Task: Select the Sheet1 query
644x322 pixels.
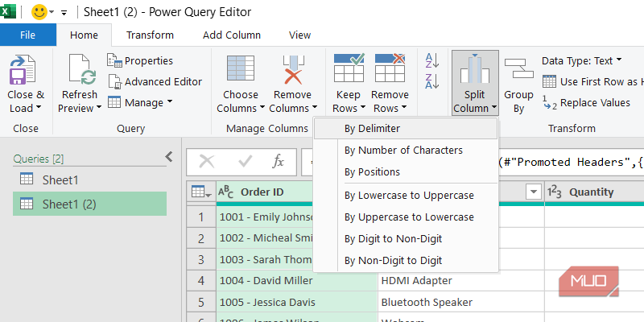Action: click(x=89, y=180)
